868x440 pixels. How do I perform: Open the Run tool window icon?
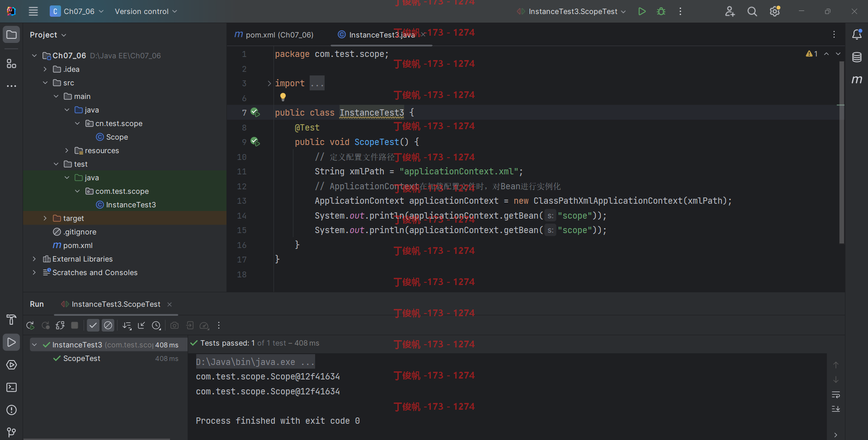[12, 342]
